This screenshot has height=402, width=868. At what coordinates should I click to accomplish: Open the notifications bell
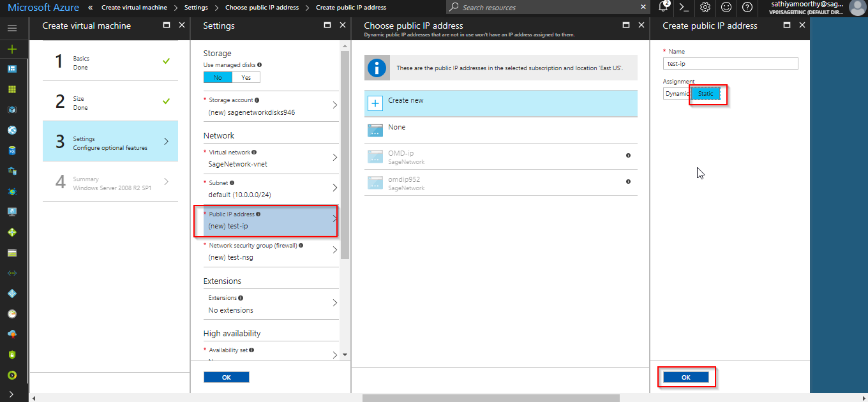tap(663, 8)
